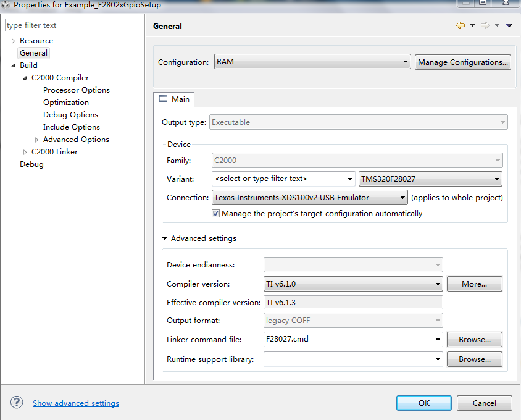Select the Debug tree item

31,164
